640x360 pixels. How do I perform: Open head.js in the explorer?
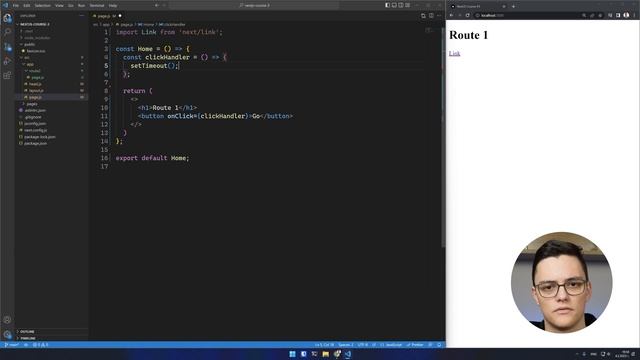click(52, 84)
